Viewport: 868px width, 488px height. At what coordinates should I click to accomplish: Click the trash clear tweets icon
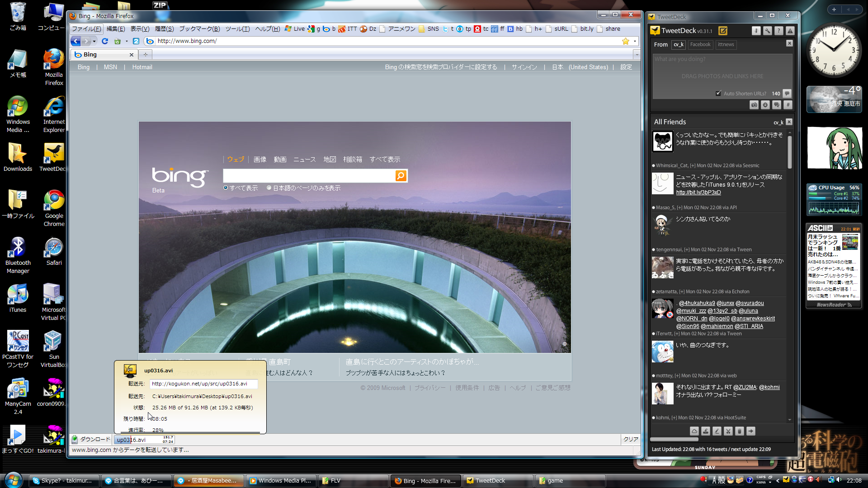[x=740, y=431]
